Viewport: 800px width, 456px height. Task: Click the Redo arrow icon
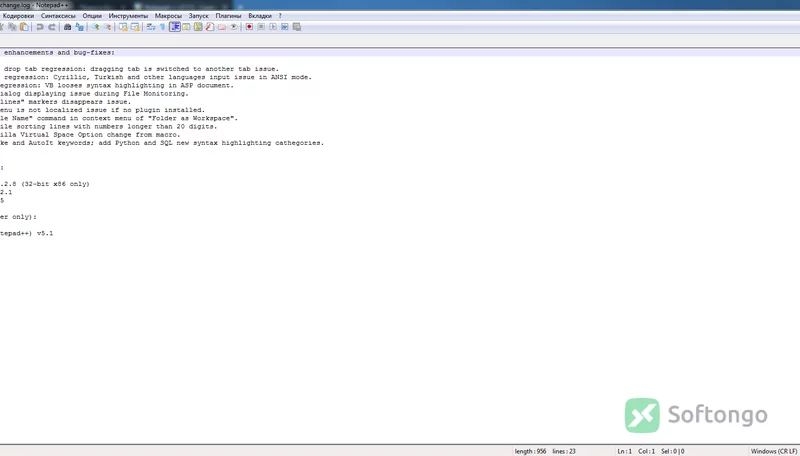tap(52, 27)
